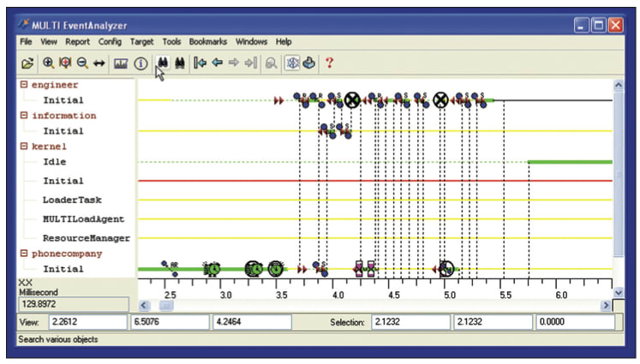Viewport: 640px width, 364px height.
Task: Click the circled info icon
Action: pyautogui.click(x=141, y=63)
